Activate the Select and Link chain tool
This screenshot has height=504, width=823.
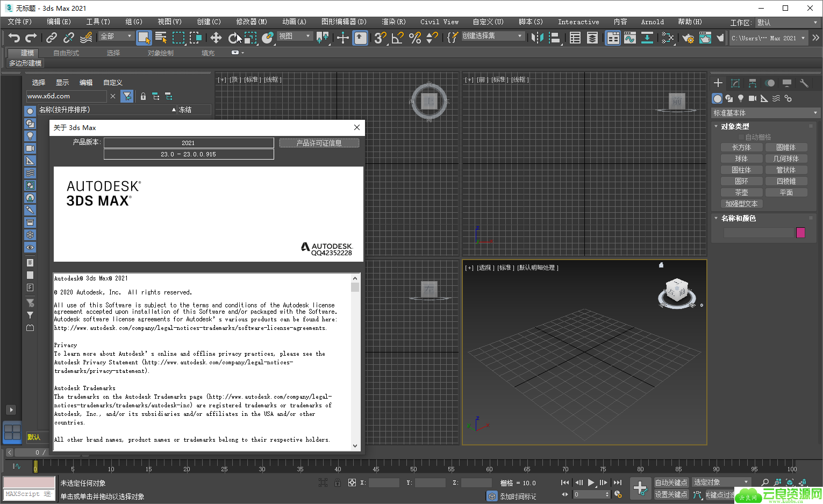(x=52, y=38)
